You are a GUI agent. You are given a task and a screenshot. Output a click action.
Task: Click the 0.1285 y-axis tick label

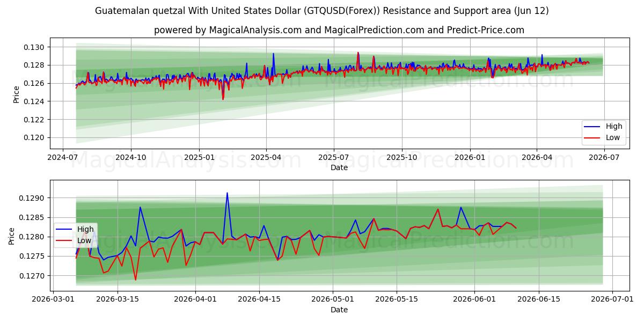tap(32, 217)
